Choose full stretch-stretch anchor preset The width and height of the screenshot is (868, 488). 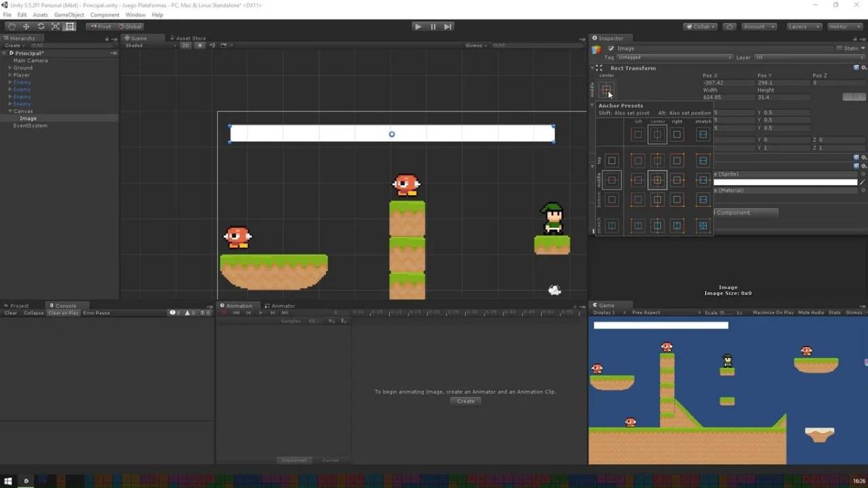[702, 226]
